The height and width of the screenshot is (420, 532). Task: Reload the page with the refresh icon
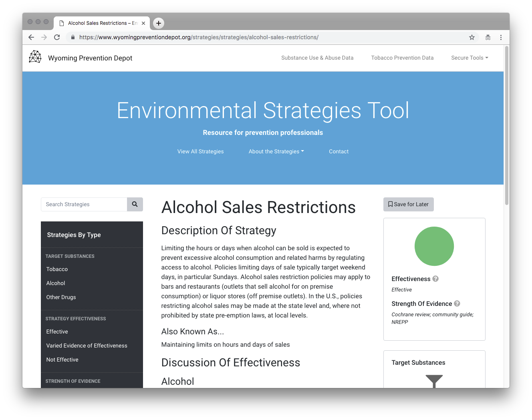(57, 37)
